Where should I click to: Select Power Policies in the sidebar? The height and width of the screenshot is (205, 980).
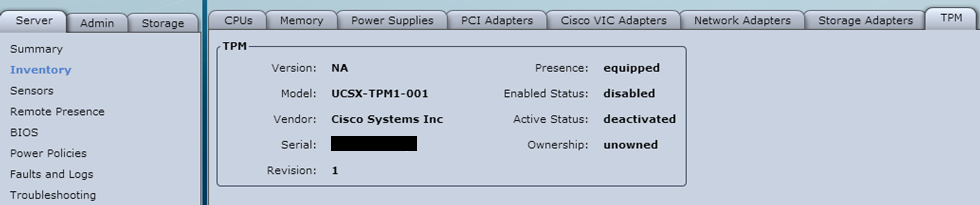48,153
